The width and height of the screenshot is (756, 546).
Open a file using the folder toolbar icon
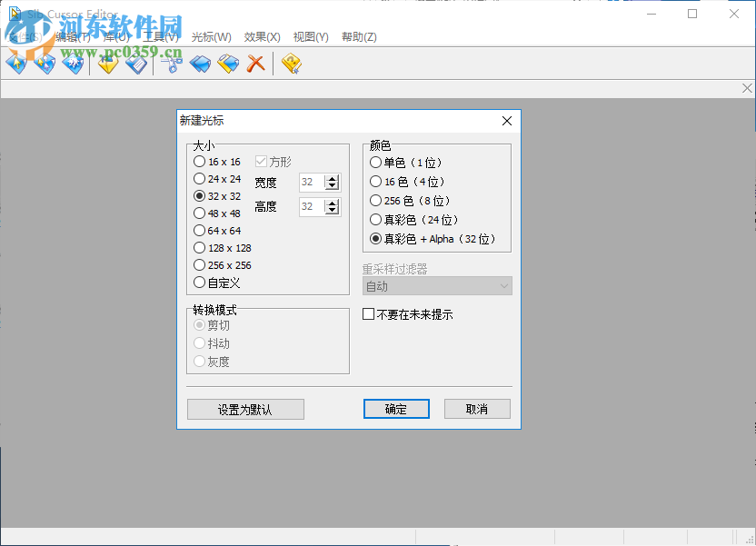pyautogui.click(x=106, y=64)
